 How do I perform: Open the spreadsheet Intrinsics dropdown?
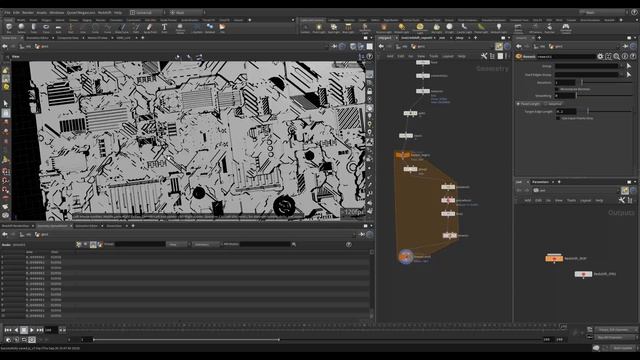[205, 244]
